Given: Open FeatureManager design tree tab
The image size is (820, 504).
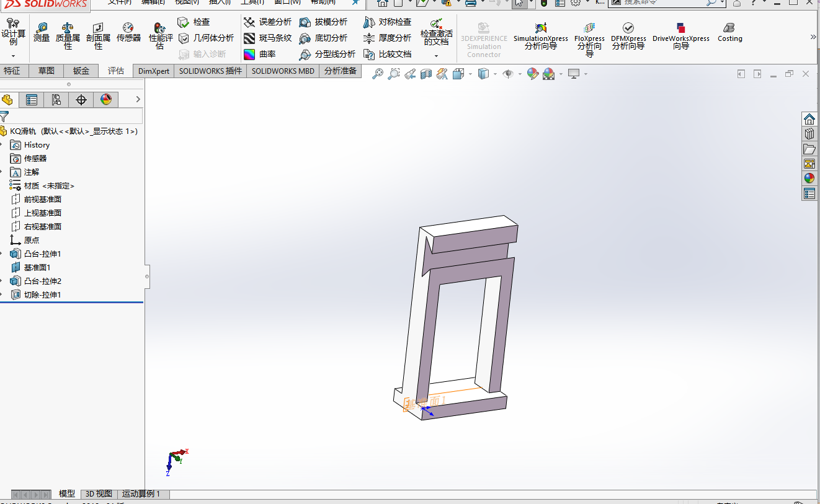Looking at the screenshot, I should click(x=7, y=100).
